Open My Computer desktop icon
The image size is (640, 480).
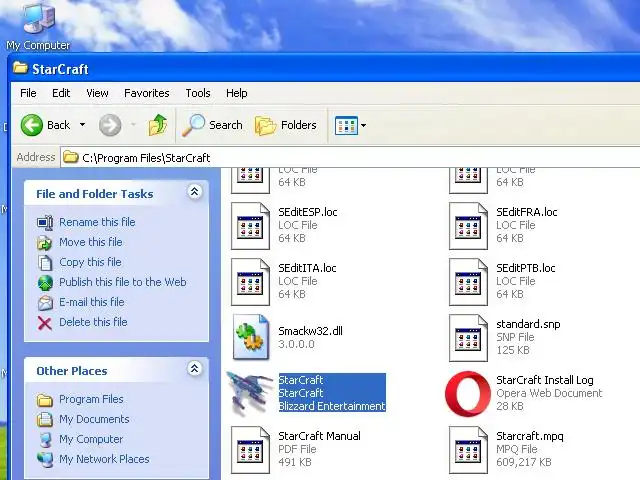coord(38,26)
